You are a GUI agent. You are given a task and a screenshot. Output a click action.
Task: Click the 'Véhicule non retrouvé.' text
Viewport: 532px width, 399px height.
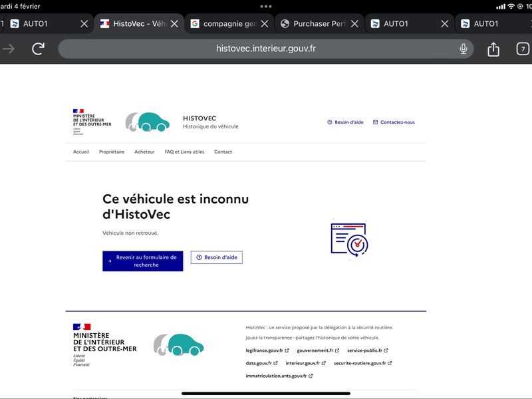point(130,233)
